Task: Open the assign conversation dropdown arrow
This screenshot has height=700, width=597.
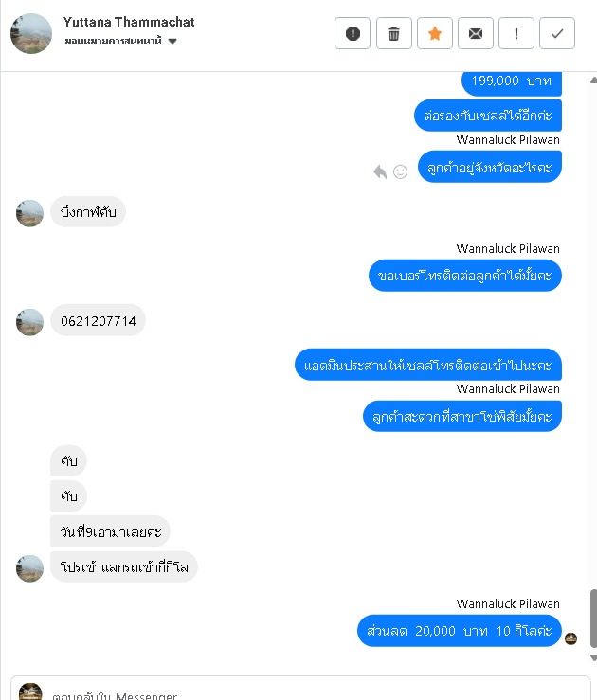Action: coord(172,41)
